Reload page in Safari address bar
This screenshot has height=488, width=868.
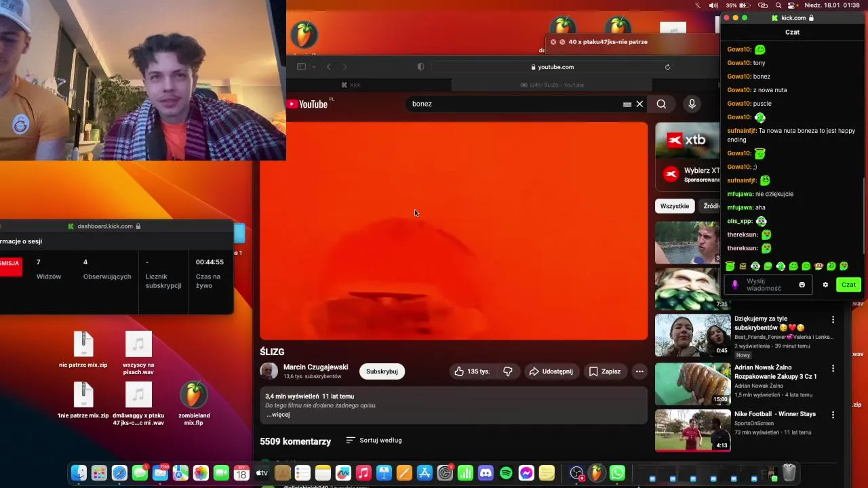667,67
